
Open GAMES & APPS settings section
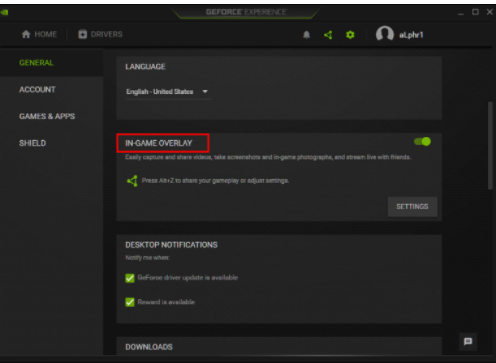pos(47,116)
